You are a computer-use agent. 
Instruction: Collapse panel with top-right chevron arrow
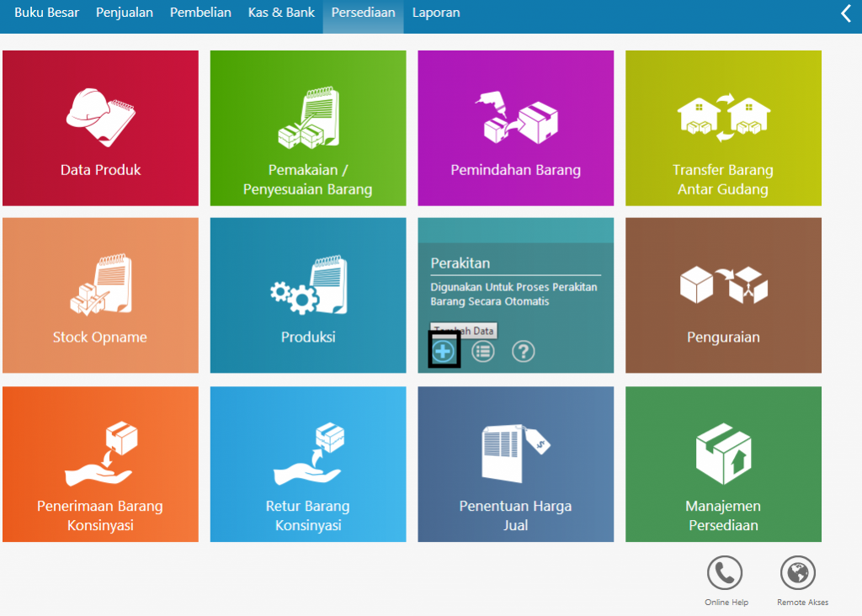pos(846,13)
